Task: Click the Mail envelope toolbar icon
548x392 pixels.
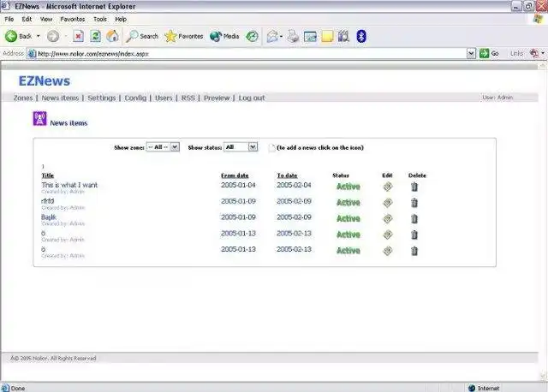Action: coord(272,36)
